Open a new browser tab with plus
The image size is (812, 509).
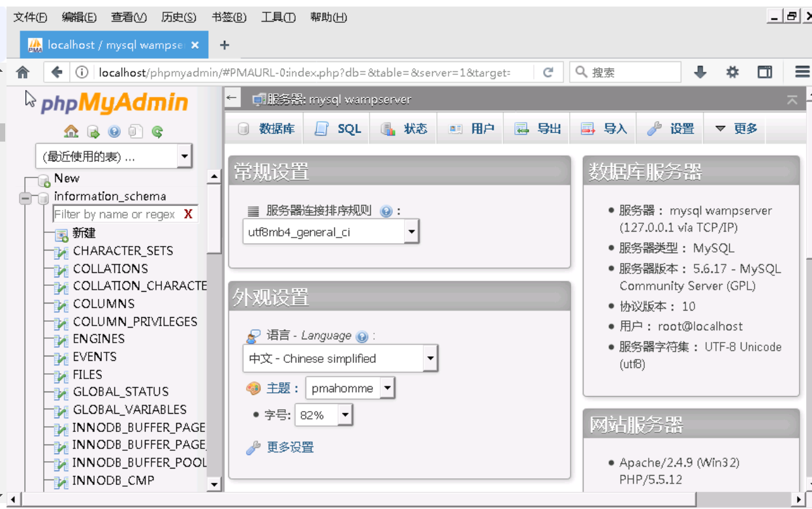coord(225,45)
